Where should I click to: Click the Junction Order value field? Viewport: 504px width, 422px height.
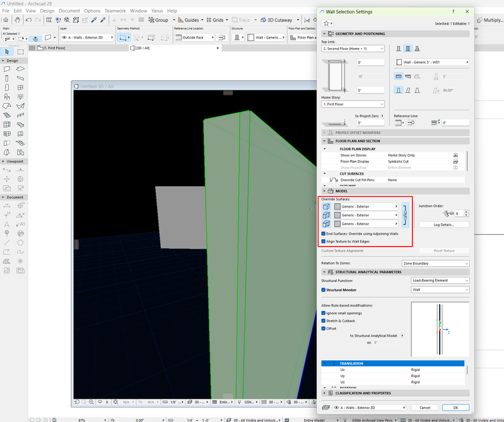pos(457,213)
